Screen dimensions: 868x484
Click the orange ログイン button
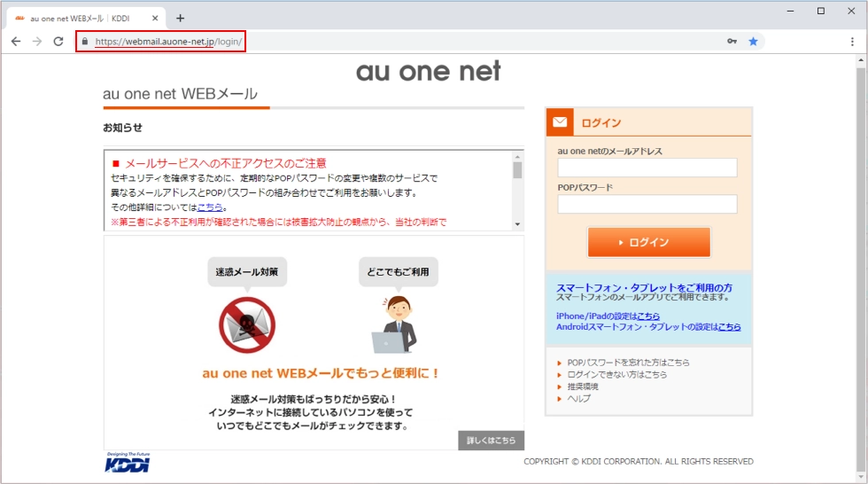[x=648, y=242]
